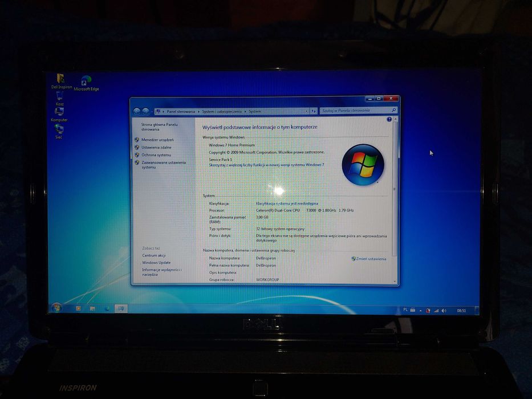Click the WORKGROUP value

click(x=267, y=279)
